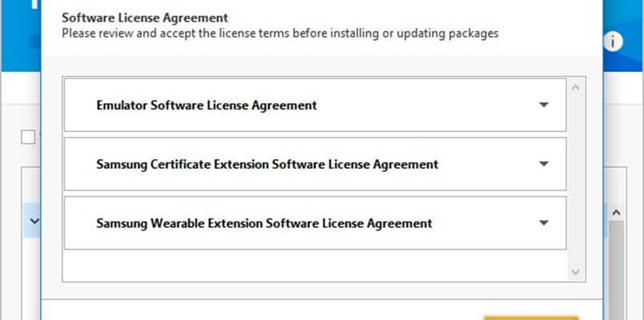Expand Samsung Wearable Extension license arrow
Image resolution: width=644 pixels, height=320 pixels.
pos(543,223)
